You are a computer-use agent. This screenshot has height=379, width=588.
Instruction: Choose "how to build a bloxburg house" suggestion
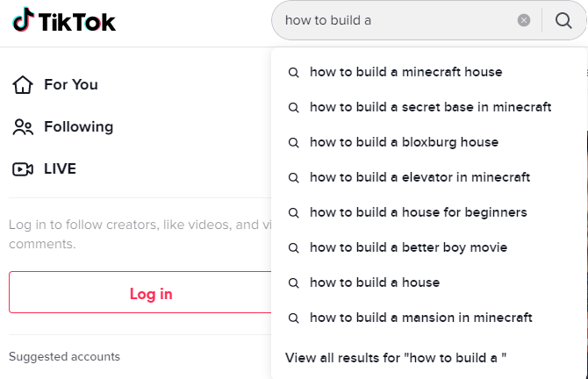coord(404,142)
